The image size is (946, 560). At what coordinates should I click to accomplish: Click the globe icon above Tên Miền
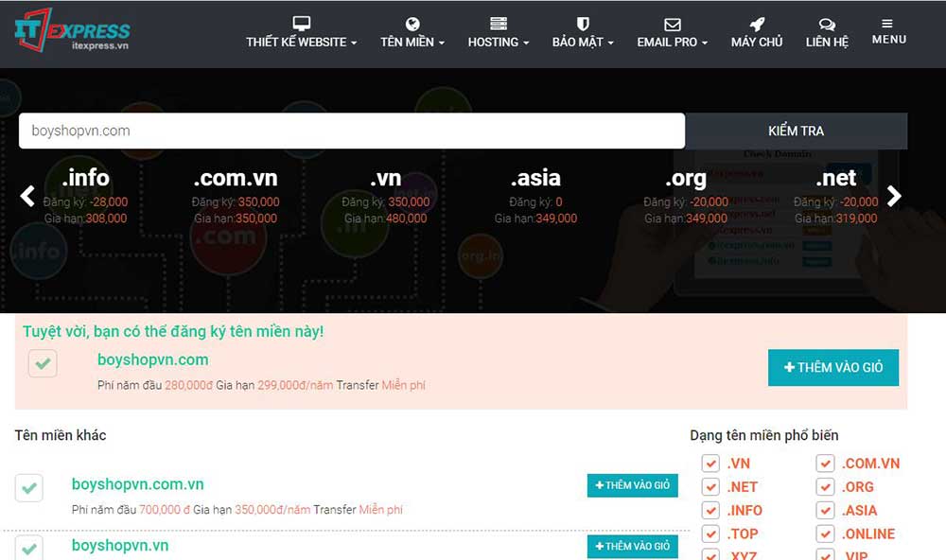[412, 24]
